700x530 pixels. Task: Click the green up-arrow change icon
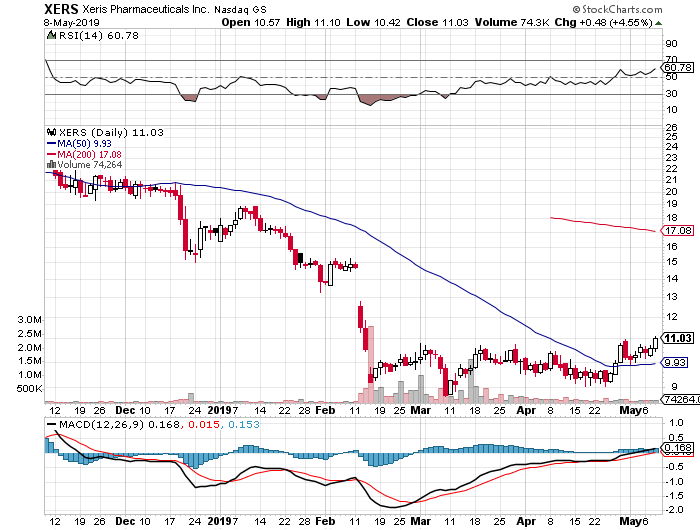tap(658, 23)
